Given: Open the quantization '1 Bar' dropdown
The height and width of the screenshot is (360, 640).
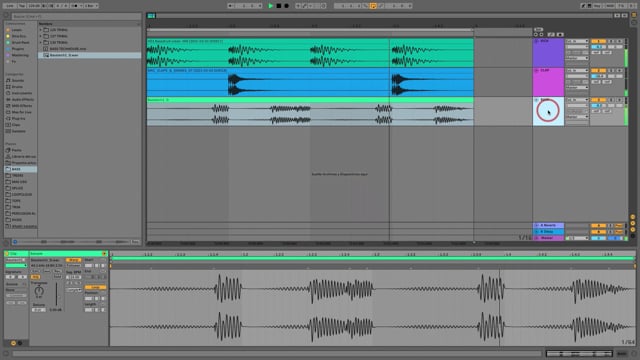Looking at the screenshot, I should click(91, 6).
